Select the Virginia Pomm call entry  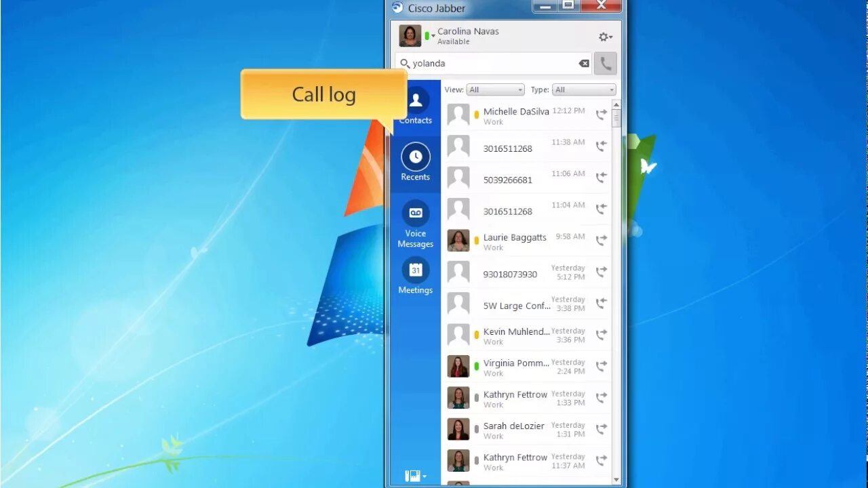[x=527, y=367]
